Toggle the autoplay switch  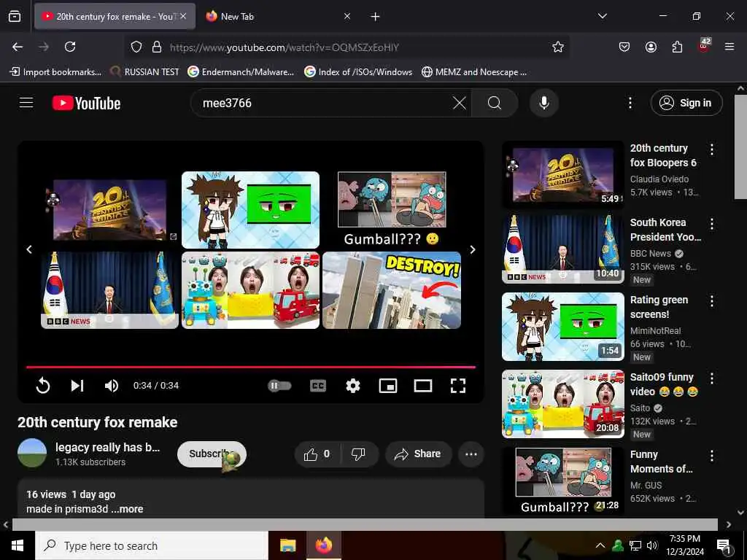(x=279, y=385)
